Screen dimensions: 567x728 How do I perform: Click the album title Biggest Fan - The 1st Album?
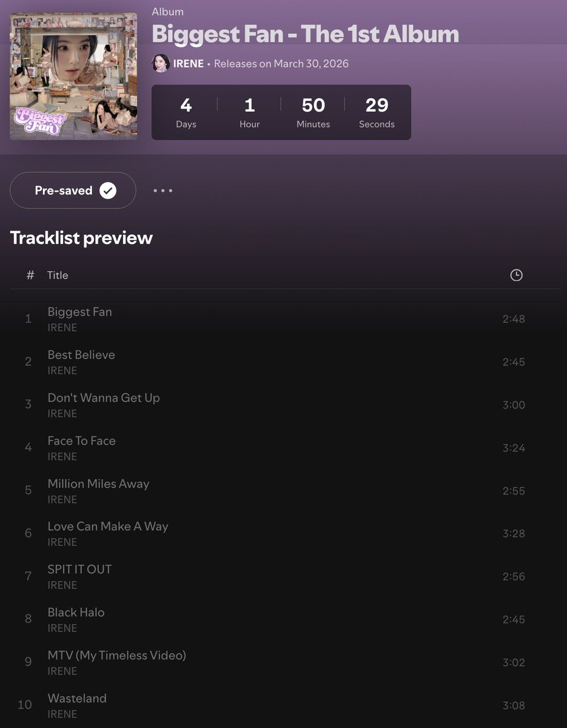click(x=305, y=35)
